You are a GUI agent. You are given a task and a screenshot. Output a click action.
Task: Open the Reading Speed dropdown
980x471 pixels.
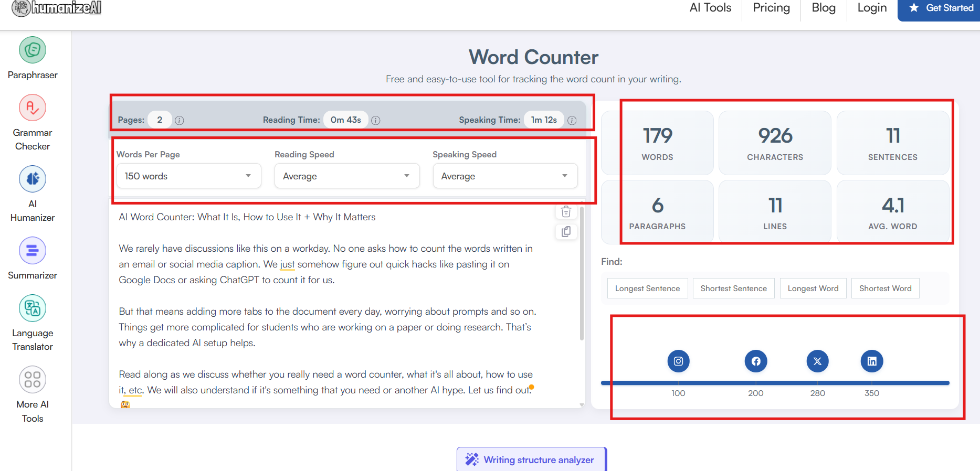[x=346, y=176]
